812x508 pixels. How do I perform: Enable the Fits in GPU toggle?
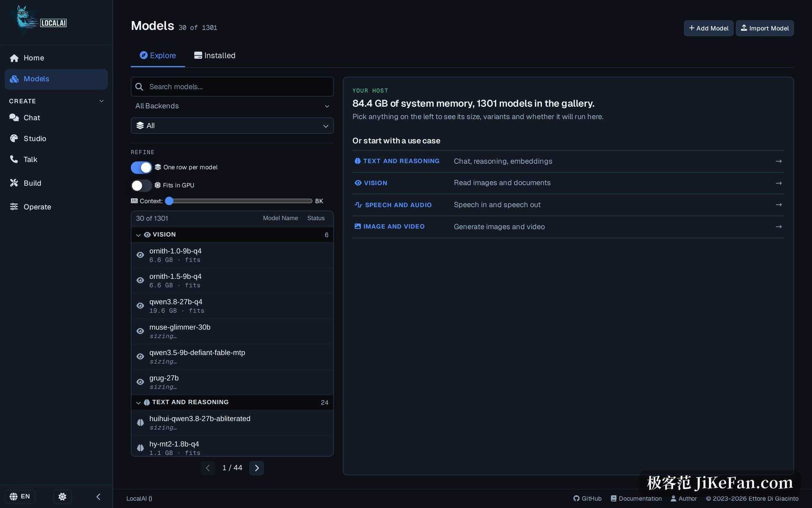141,185
